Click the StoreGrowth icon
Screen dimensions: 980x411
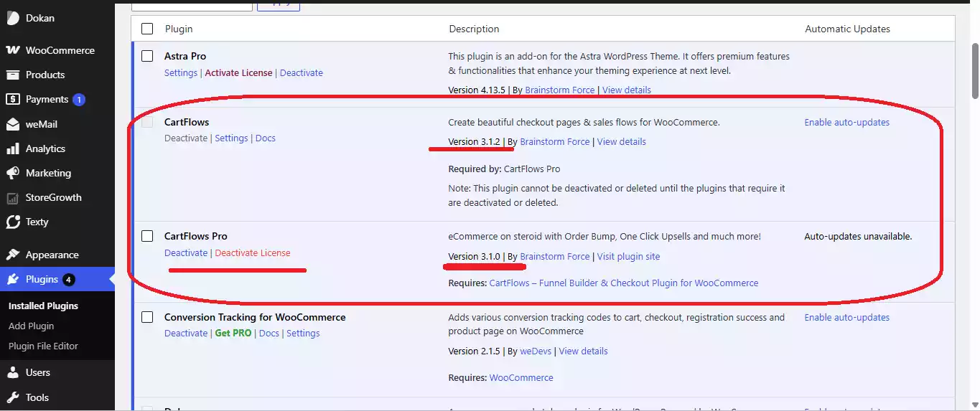[x=13, y=198]
